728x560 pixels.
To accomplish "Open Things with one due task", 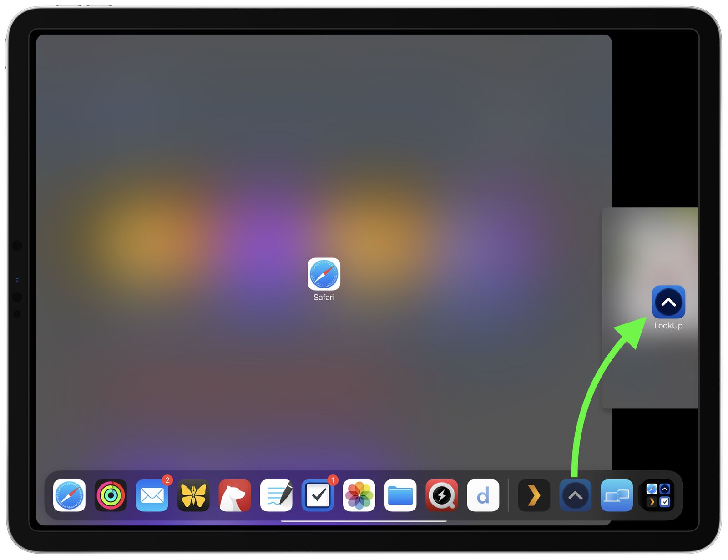I will [x=318, y=496].
